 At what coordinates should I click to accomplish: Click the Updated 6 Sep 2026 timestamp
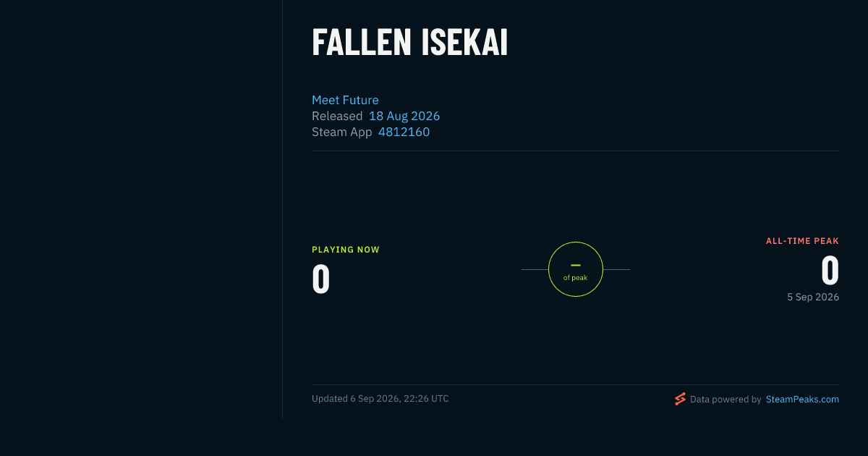click(x=380, y=399)
